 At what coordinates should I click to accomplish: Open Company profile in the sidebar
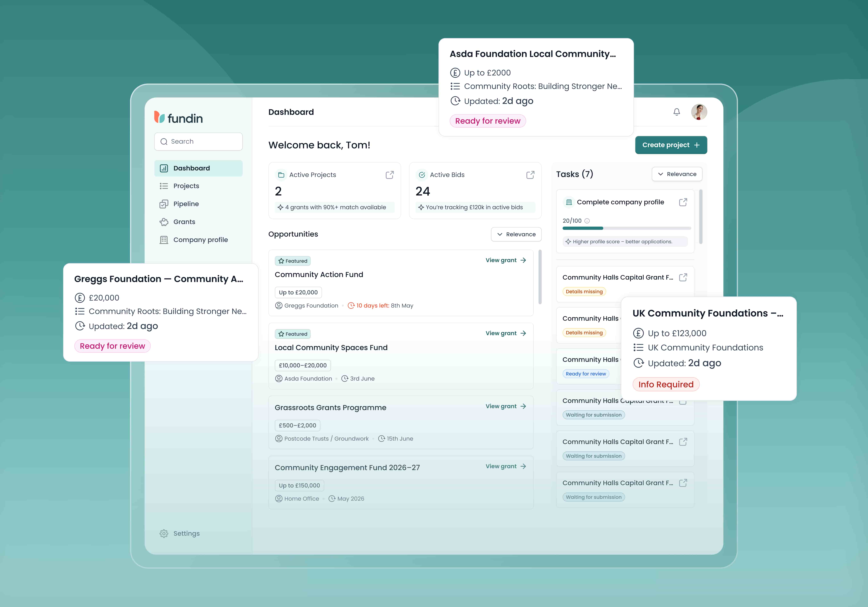point(198,240)
